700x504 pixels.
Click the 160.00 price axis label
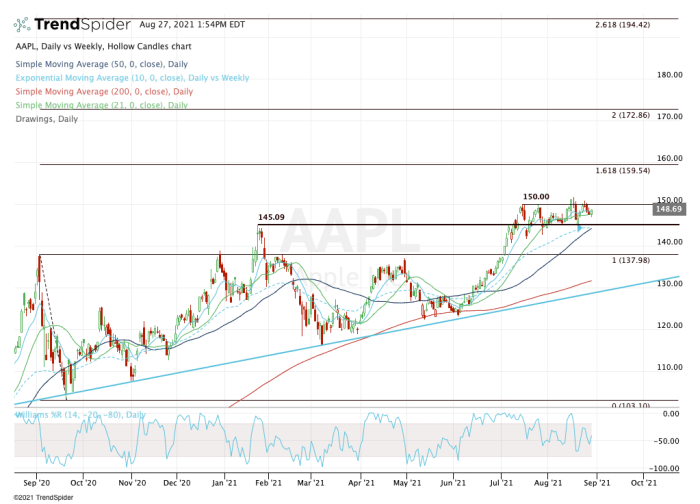(669, 158)
